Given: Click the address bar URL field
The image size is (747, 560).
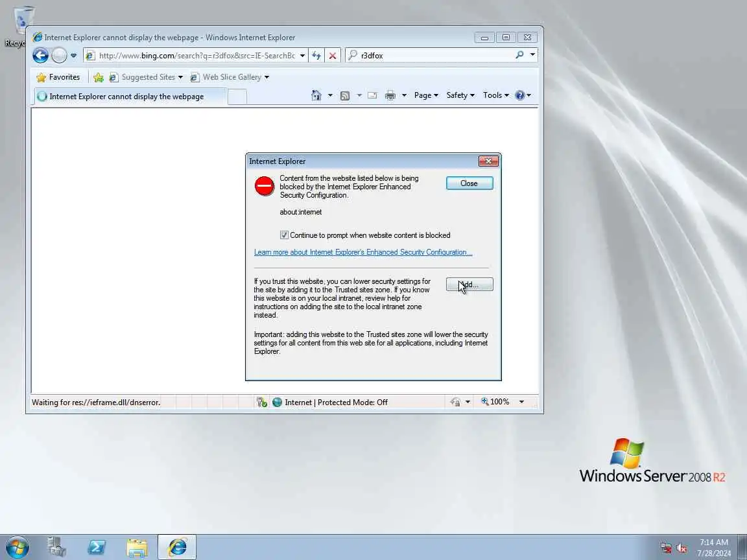Looking at the screenshot, I should point(196,56).
